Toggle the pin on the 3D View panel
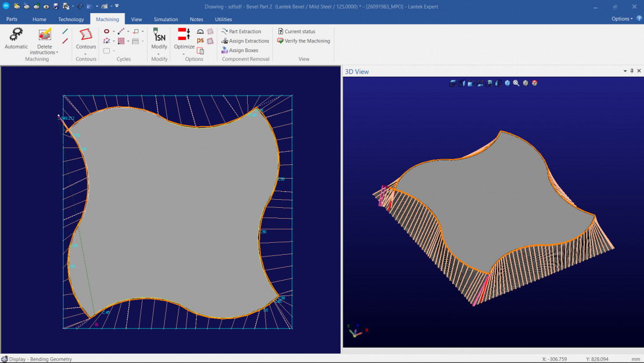The width and height of the screenshot is (644, 363). 632,71
